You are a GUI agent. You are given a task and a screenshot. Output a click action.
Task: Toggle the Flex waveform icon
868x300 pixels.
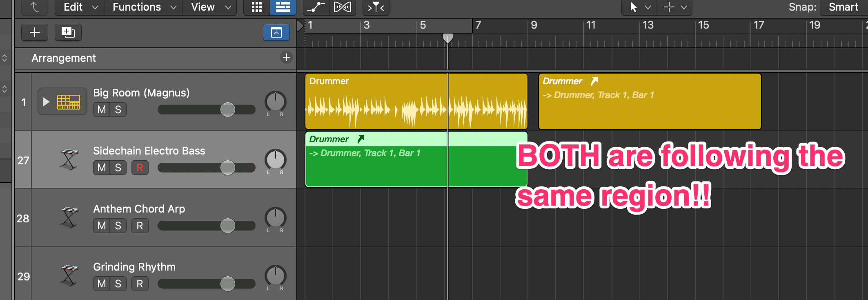pyautogui.click(x=342, y=7)
